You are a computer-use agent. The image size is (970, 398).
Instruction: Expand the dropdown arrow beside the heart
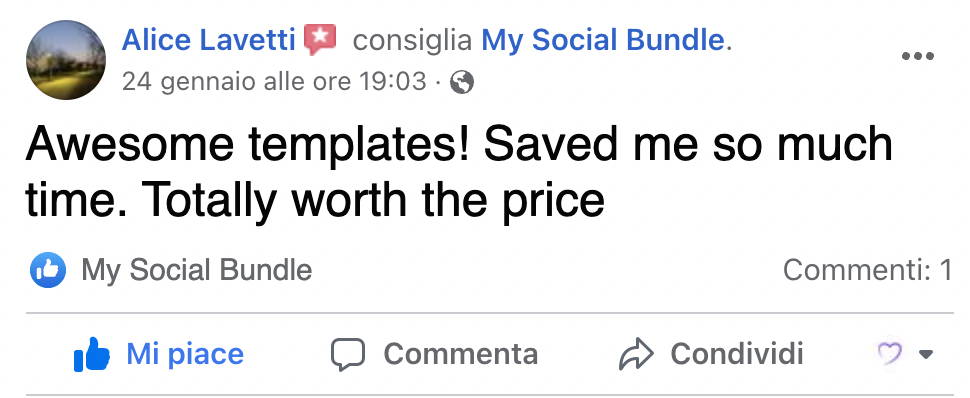pyautogui.click(x=925, y=355)
